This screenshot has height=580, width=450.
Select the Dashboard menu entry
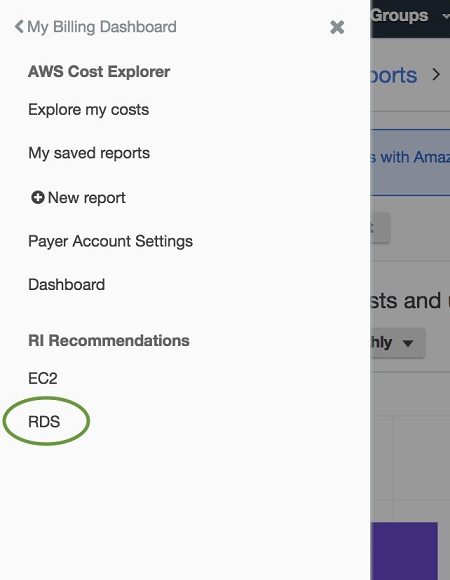pos(67,285)
